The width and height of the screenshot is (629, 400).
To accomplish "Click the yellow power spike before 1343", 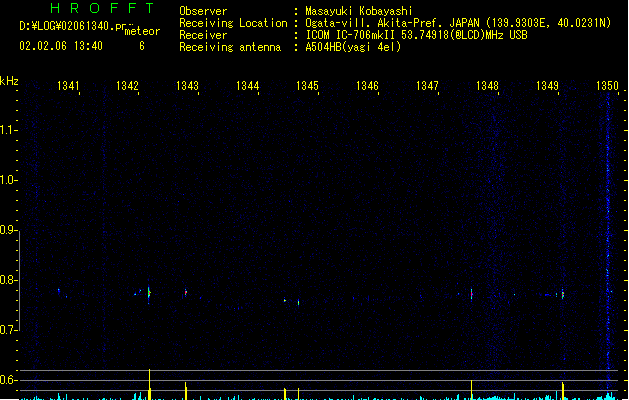I will tap(186, 391).
